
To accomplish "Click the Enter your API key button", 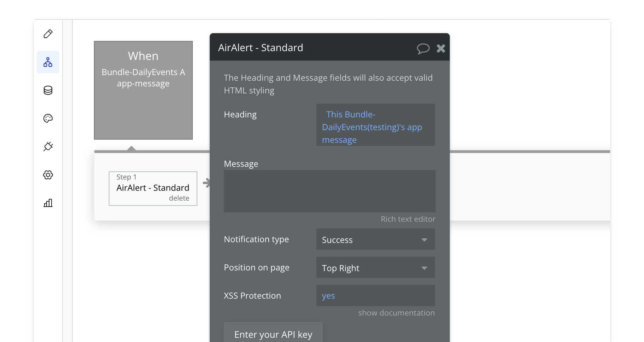I will coord(273,332).
